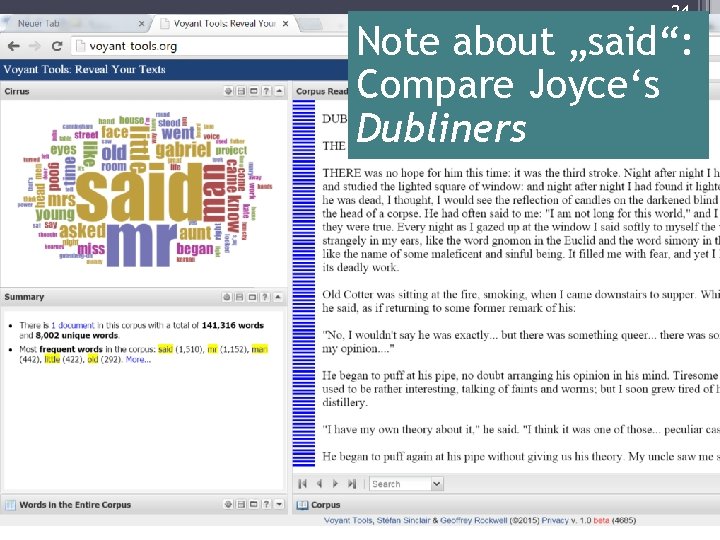
Task: Open help for the Summary panel
Action: point(265,297)
